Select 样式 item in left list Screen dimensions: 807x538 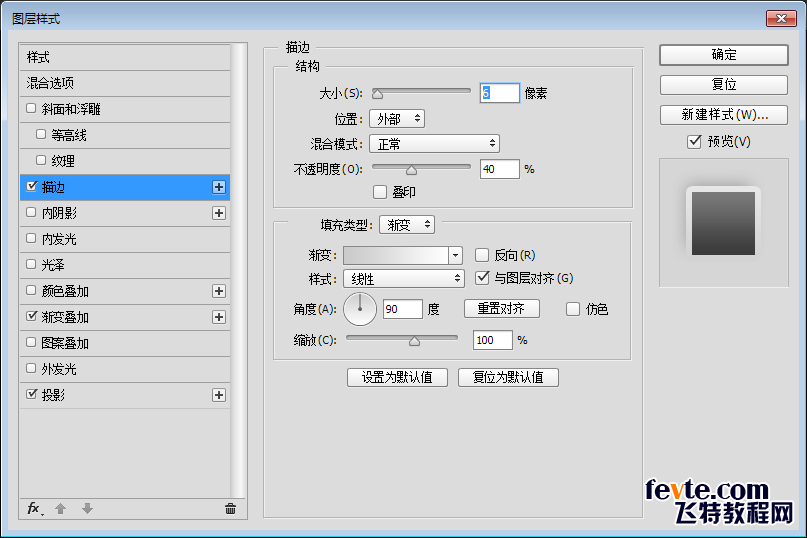[125, 57]
